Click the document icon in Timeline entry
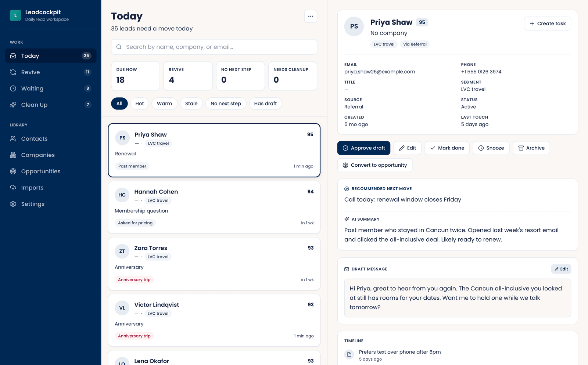Viewport: 588px width, 365px height. click(349, 354)
